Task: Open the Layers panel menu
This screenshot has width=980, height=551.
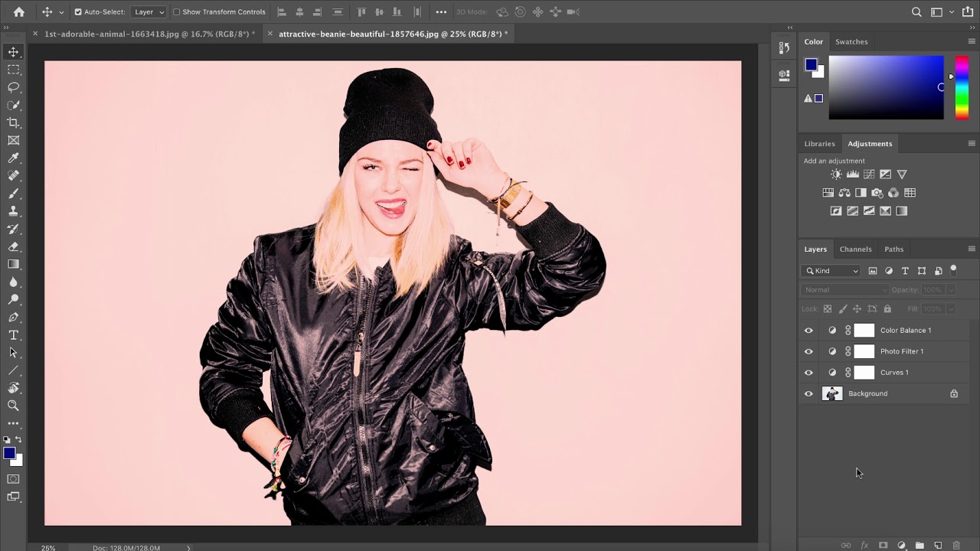Action: click(972, 249)
